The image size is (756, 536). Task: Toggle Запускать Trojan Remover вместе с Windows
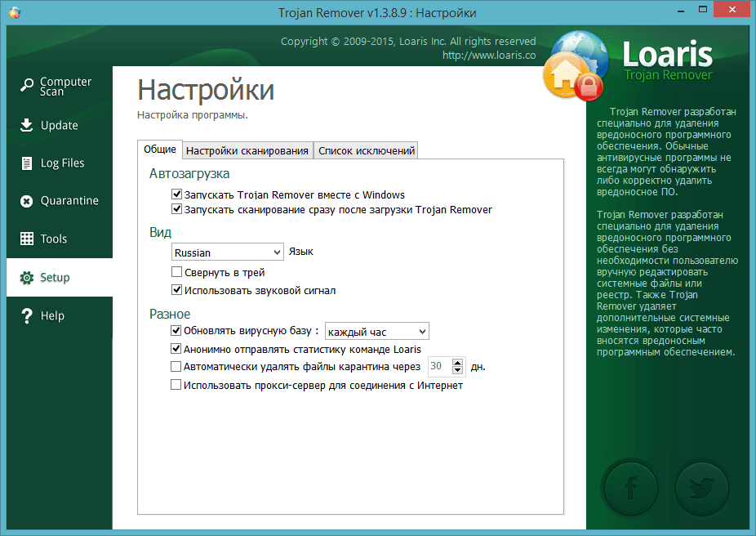[x=176, y=194]
